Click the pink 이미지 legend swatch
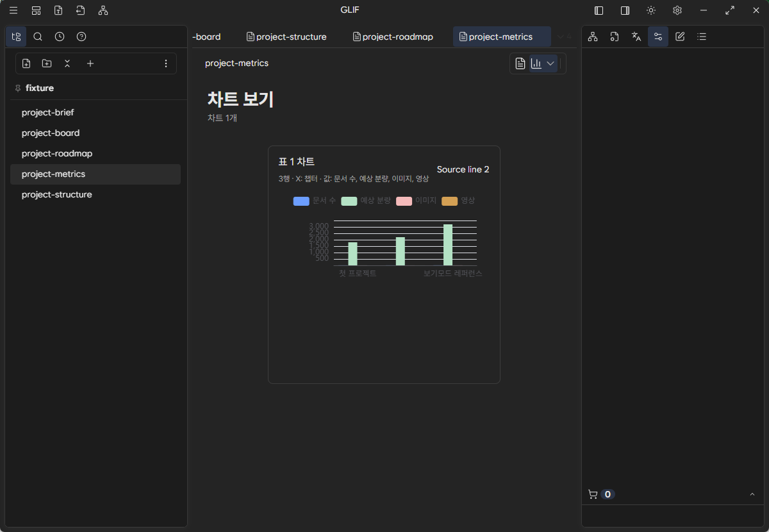The width and height of the screenshot is (769, 532). coord(404,201)
